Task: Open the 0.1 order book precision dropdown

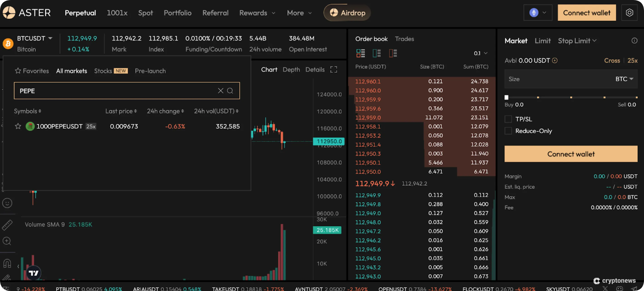Action: pyautogui.click(x=480, y=53)
